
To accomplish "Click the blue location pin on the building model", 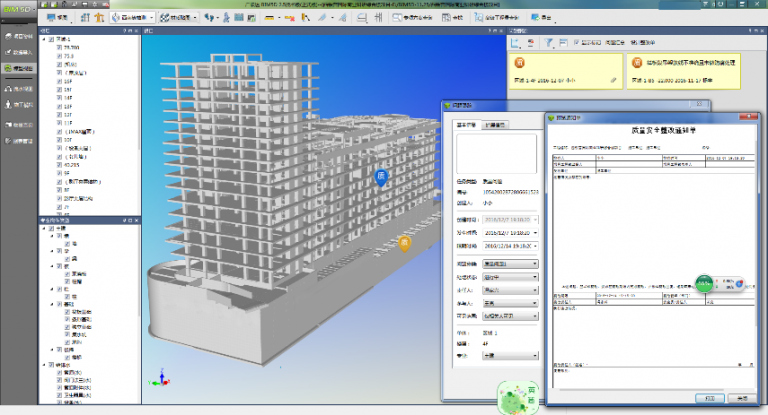I will (380, 177).
